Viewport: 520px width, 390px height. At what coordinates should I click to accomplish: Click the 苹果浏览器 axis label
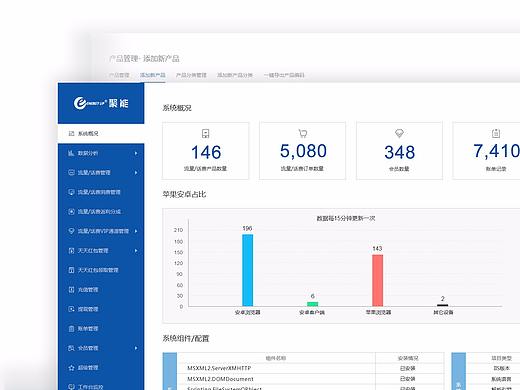[378, 312]
